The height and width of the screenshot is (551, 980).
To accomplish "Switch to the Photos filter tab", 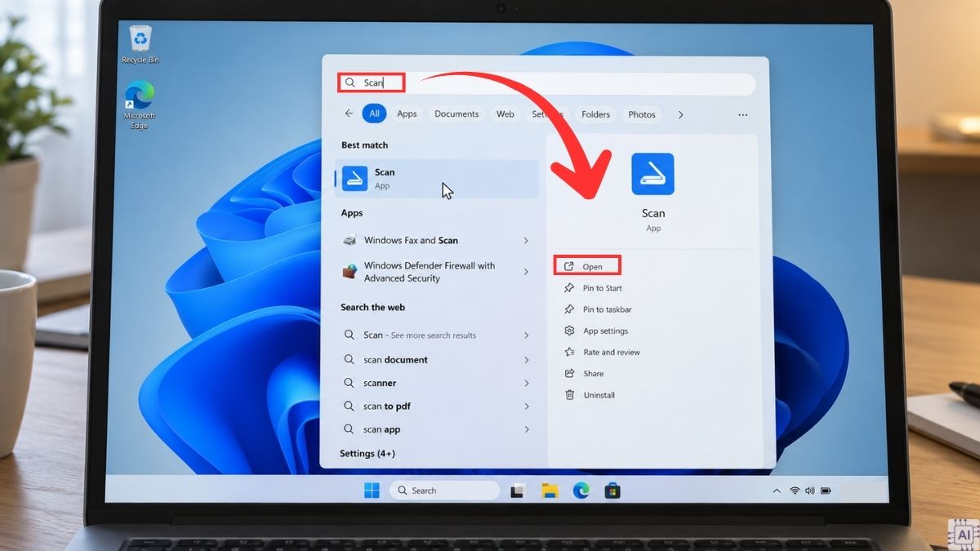I will click(642, 114).
